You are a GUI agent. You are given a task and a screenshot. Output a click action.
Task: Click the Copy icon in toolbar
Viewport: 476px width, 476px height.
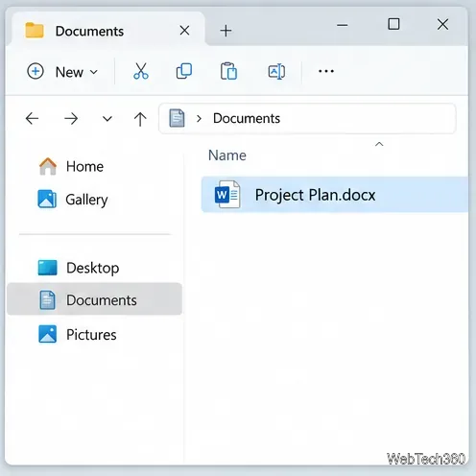184,71
